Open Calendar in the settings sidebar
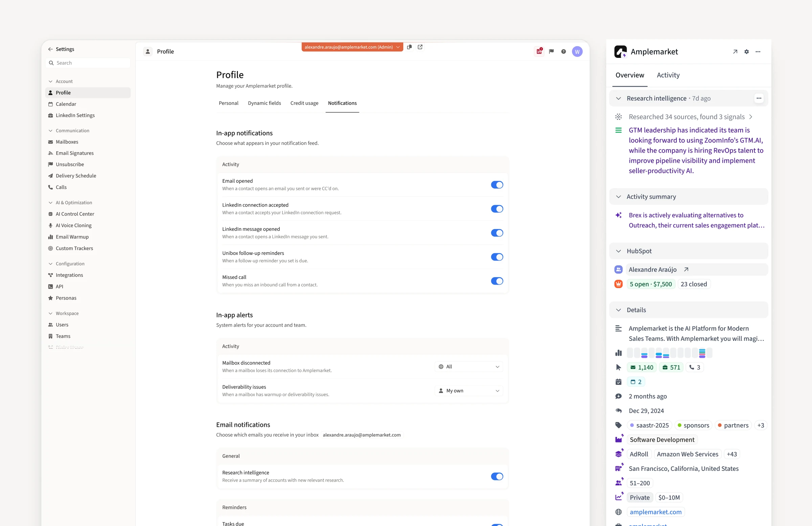812x526 pixels. tap(88, 104)
